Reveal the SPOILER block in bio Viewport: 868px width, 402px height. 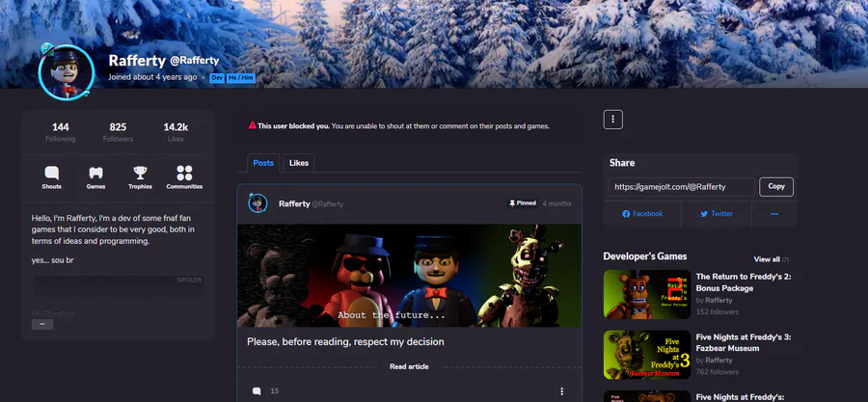(118, 286)
